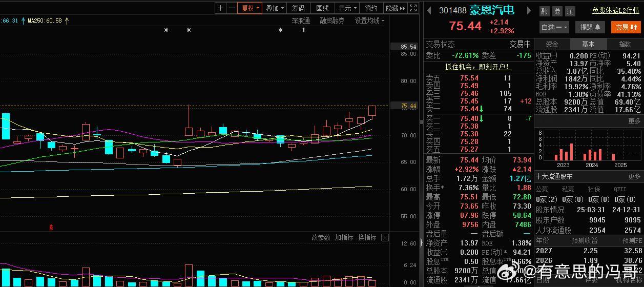Open trading panel with 交易 button
The width and height of the screenshot is (644, 287).
tap(627, 27)
